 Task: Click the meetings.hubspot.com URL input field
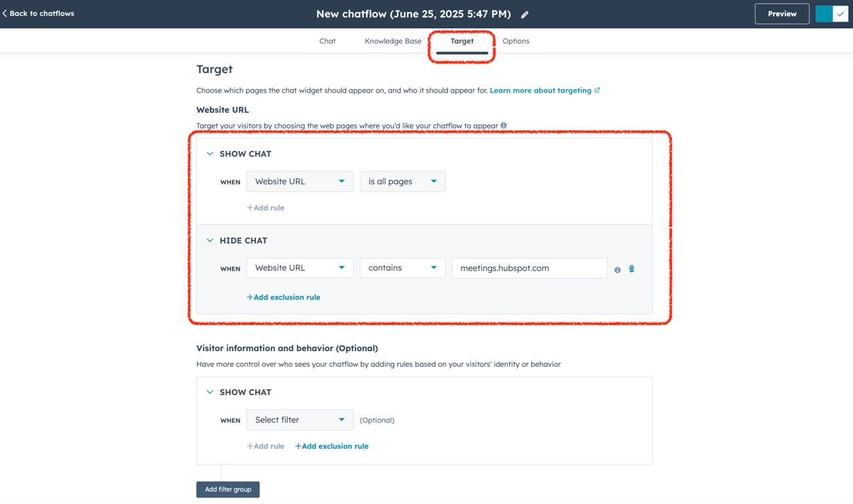tap(530, 268)
